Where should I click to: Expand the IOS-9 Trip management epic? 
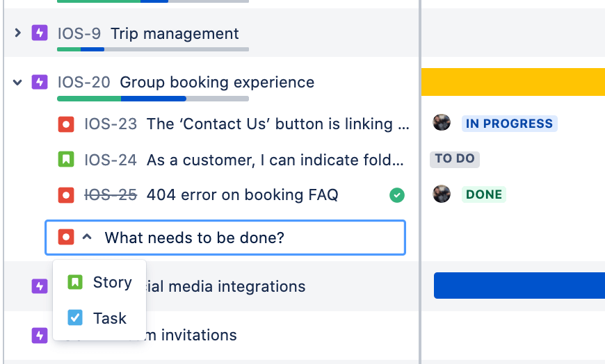pos(18,33)
